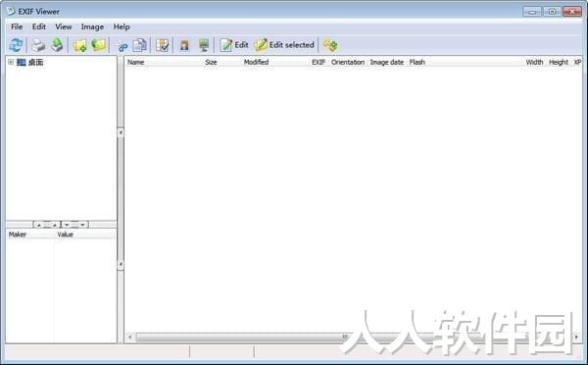588x365 pixels.
Task: Click the portrait photo icon
Action: click(x=184, y=45)
